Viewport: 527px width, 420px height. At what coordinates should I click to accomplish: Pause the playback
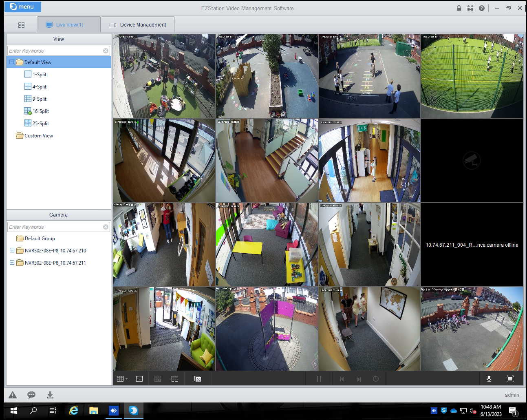click(x=319, y=379)
